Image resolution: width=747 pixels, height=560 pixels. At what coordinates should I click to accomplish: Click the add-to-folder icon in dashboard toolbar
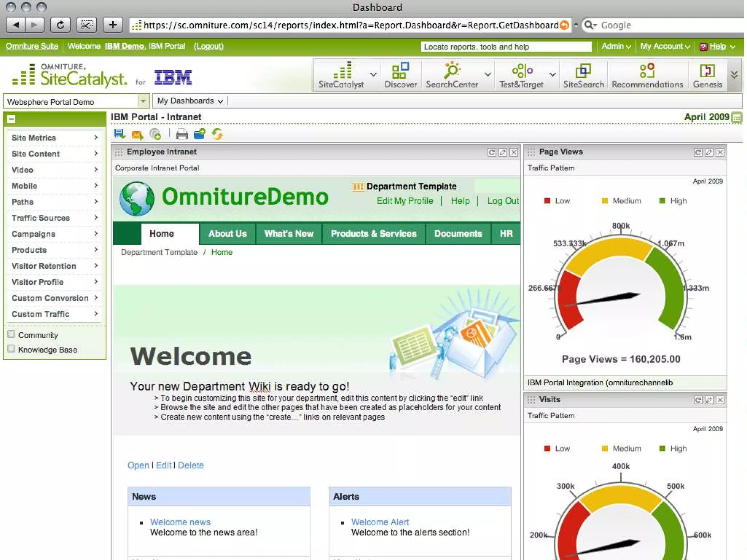tap(200, 135)
